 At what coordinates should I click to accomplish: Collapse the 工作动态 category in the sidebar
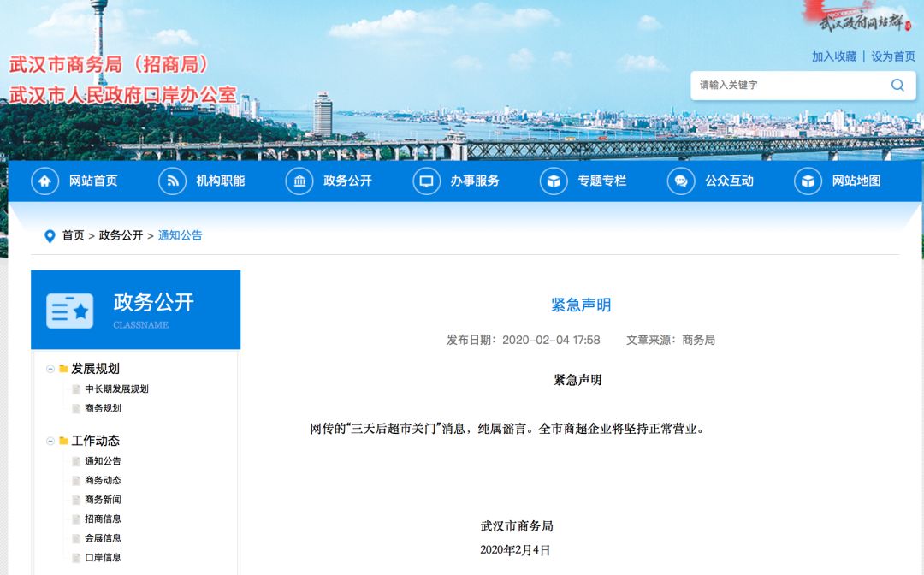pos(51,442)
